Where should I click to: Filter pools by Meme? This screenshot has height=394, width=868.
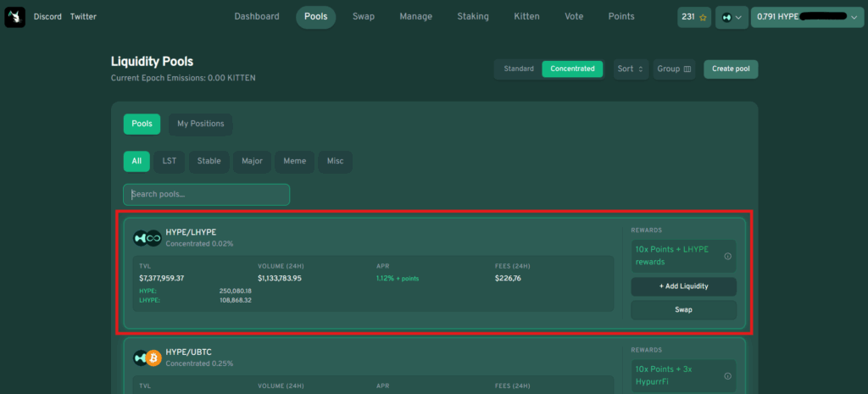tap(294, 162)
